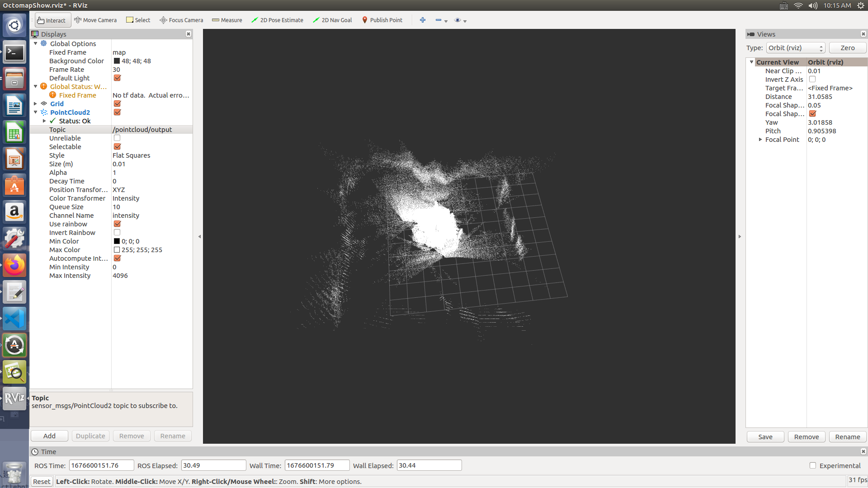The image size is (868, 488).
Task: Expand the Focal Point property
Action: (x=760, y=140)
